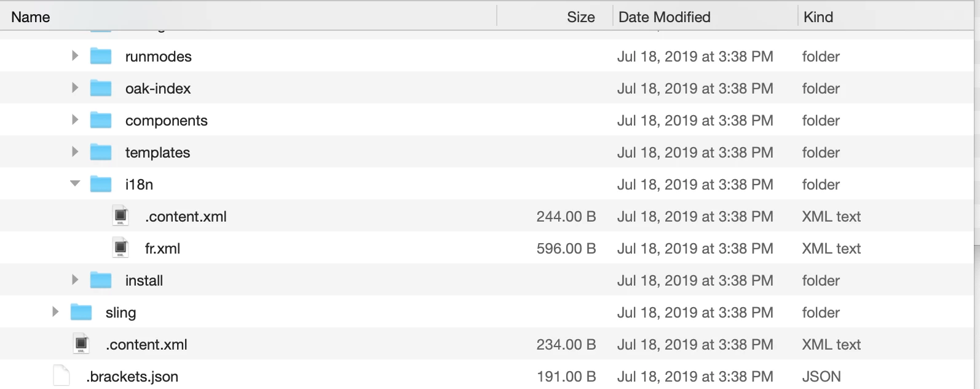Click the i18n .content.xml file icon

(x=121, y=215)
